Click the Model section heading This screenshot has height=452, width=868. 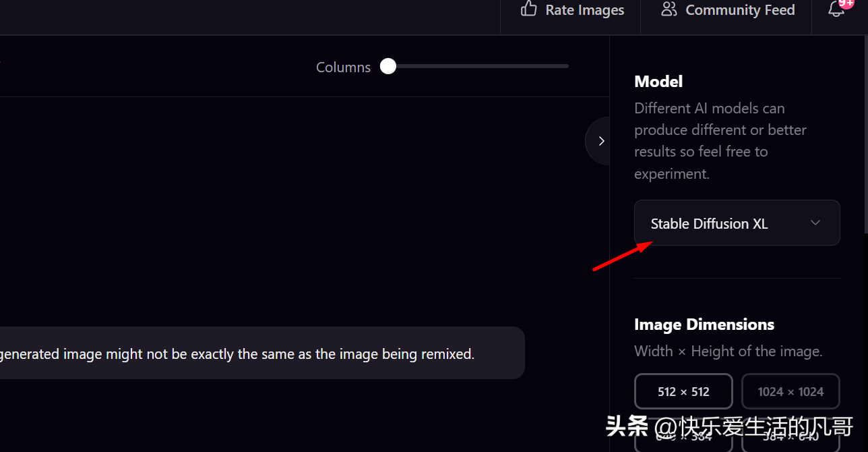(658, 82)
